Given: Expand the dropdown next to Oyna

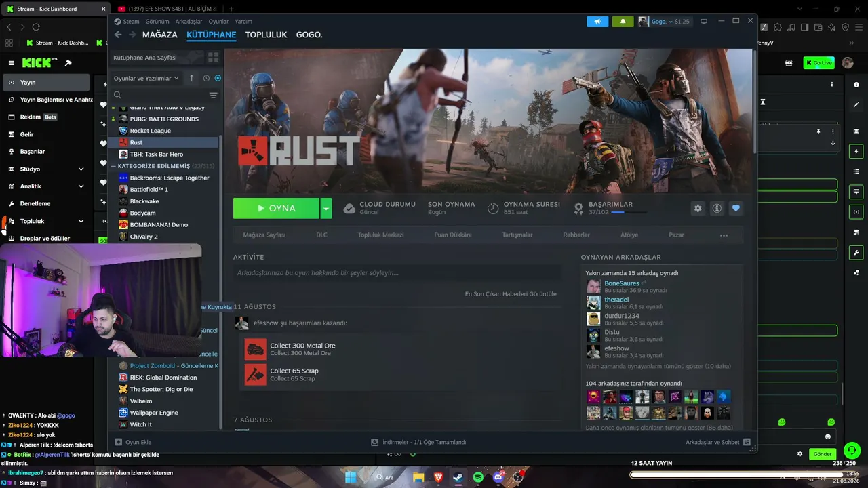Looking at the screenshot, I should point(326,208).
